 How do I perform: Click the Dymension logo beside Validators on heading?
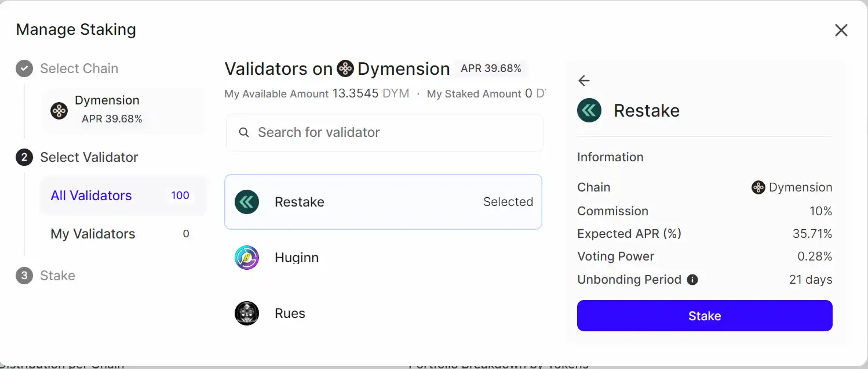pyautogui.click(x=345, y=68)
